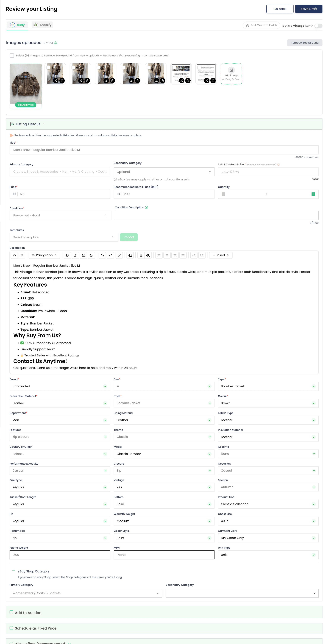Screen dimensions: 334x644
Task: Align description text left
Action: point(159,255)
